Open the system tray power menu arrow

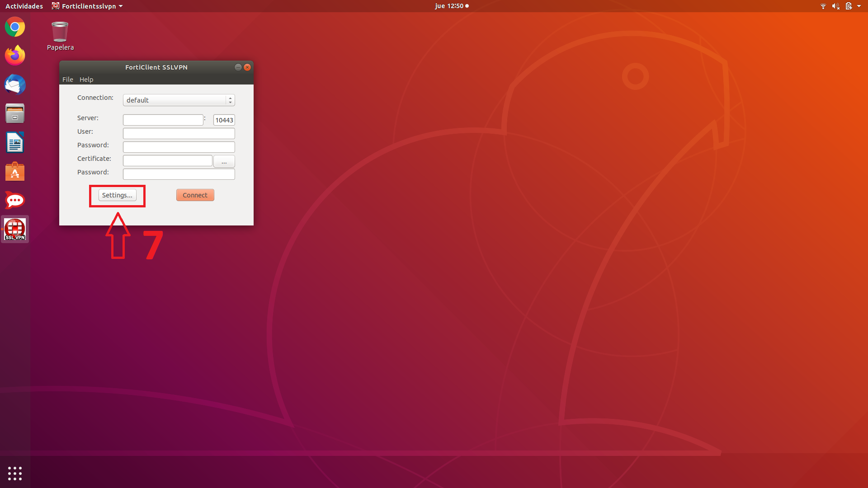[859, 6]
